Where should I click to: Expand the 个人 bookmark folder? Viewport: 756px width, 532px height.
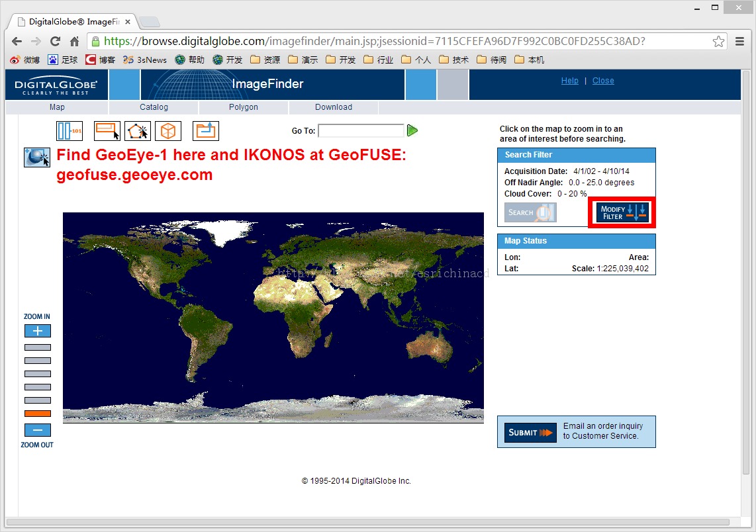(416, 60)
